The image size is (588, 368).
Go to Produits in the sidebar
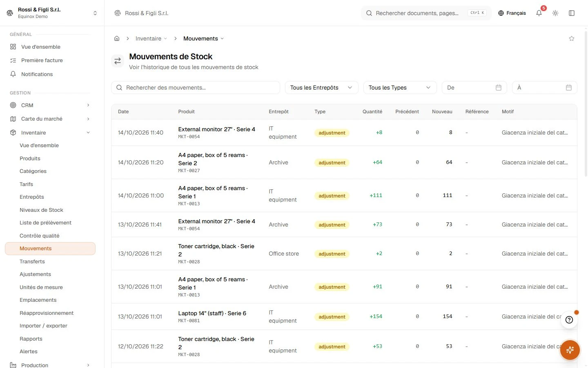[30, 158]
